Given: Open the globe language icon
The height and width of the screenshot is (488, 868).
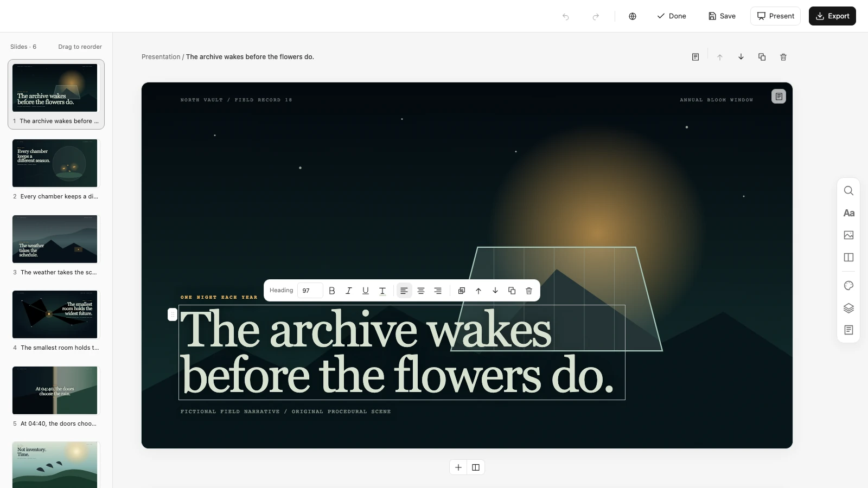Looking at the screenshot, I should click(x=633, y=16).
